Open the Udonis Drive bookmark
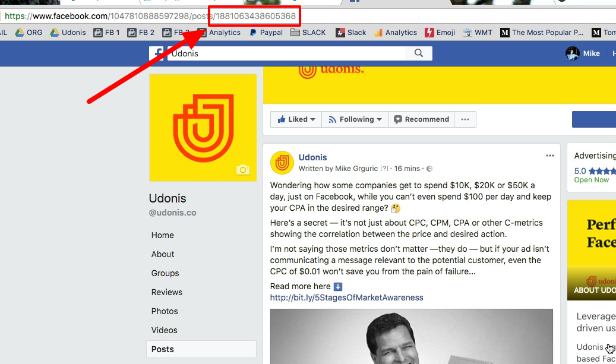This screenshot has width=616, height=364. point(68,33)
